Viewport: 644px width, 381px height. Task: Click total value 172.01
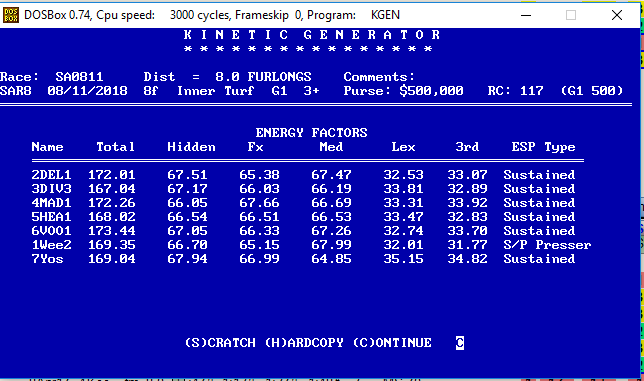pyautogui.click(x=112, y=175)
